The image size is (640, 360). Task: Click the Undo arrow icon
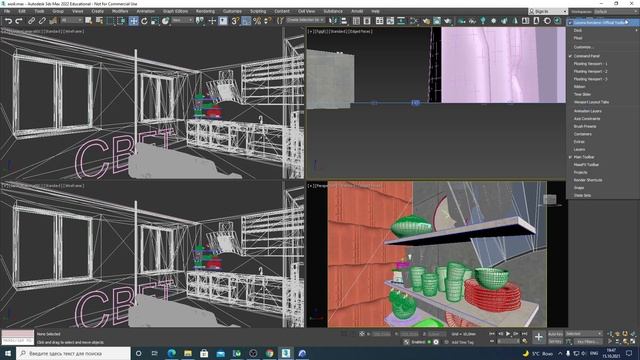pyautogui.click(x=9, y=21)
